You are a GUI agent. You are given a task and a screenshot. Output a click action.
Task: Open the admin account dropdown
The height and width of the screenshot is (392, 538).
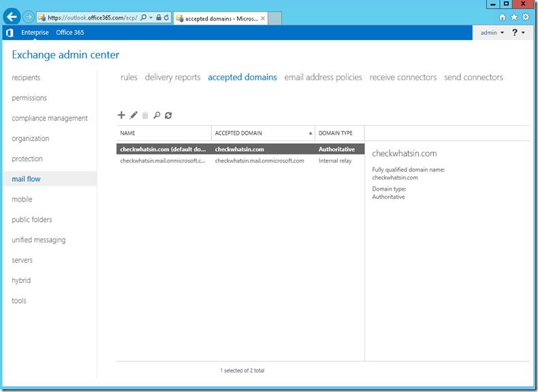492,33
